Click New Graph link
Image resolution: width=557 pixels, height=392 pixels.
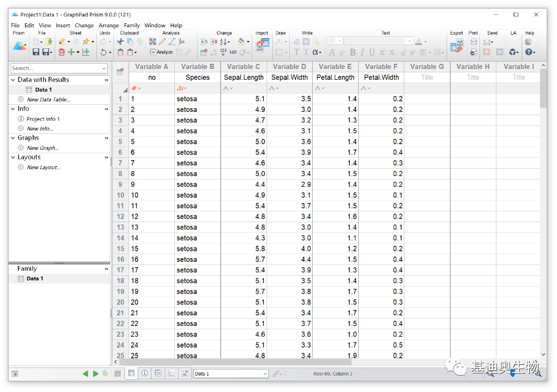click(43, 148)
